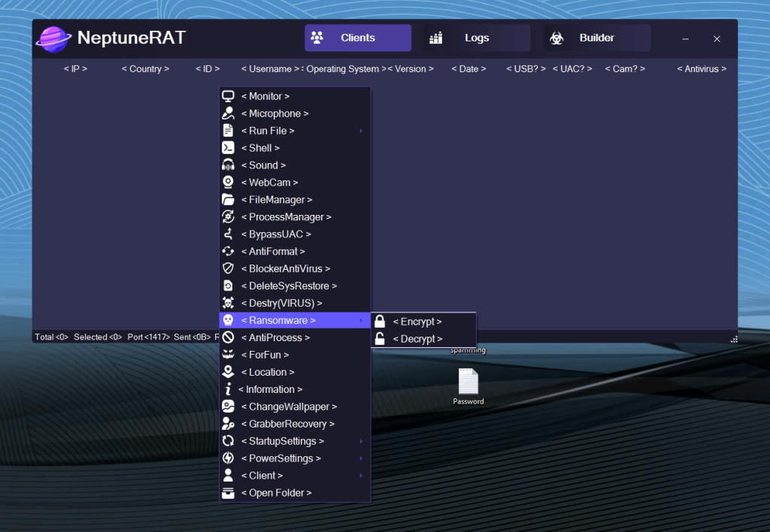The image size is (770, 532).
Task: Click the Decrypt unlocked padlock icon
Action: [380, 338]
